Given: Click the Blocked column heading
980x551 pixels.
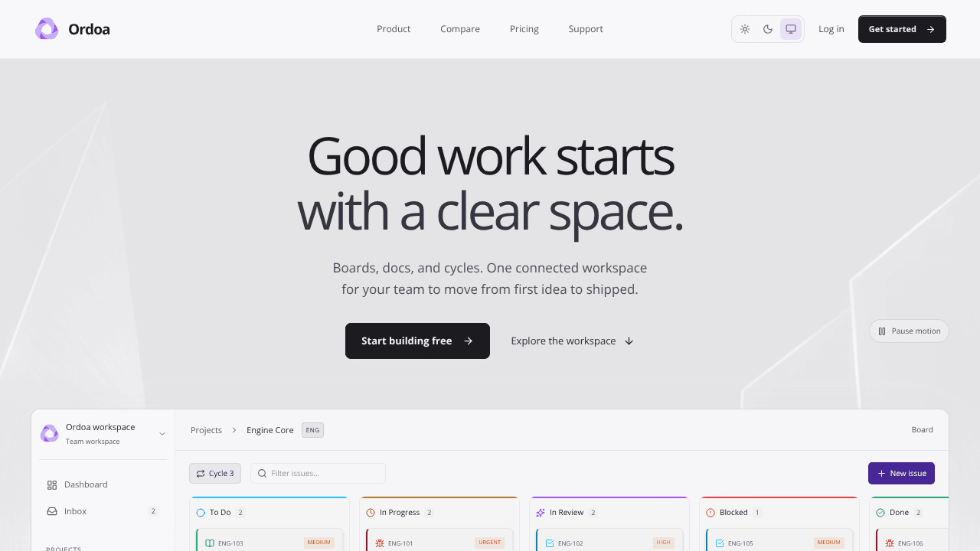Looking at the screenshot, I should [x=733, y=513].
